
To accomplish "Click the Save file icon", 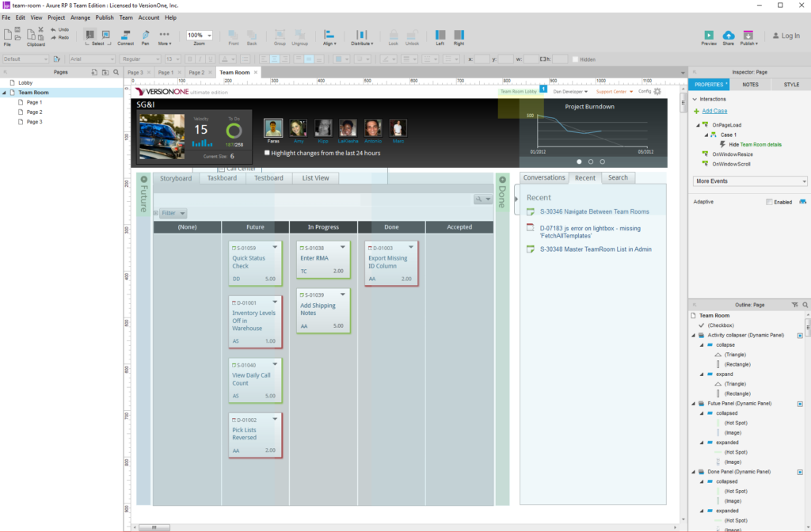I will (x=17, y=29).
